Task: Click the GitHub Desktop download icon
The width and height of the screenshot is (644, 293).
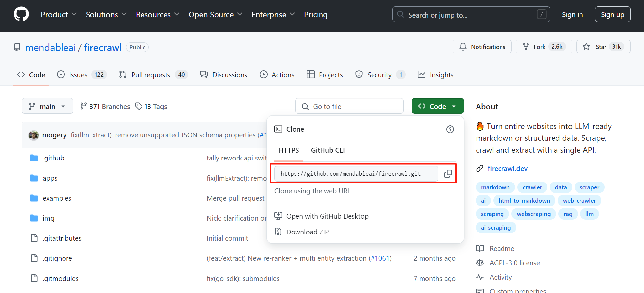Action: (278, 216)
